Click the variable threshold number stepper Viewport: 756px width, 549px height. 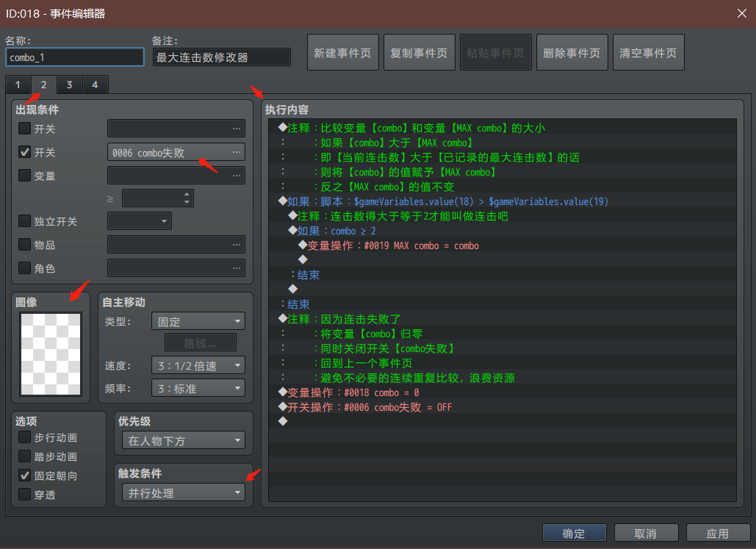click(x=158, y=198)
